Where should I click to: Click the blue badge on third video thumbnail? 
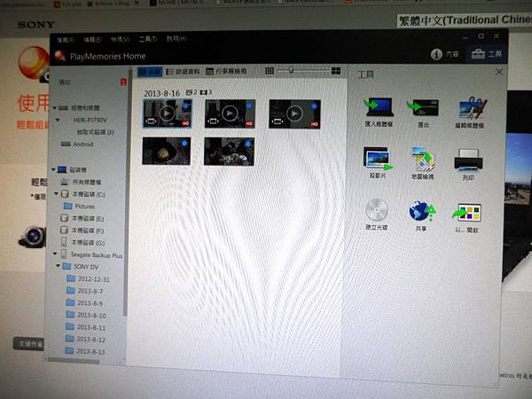314,106
